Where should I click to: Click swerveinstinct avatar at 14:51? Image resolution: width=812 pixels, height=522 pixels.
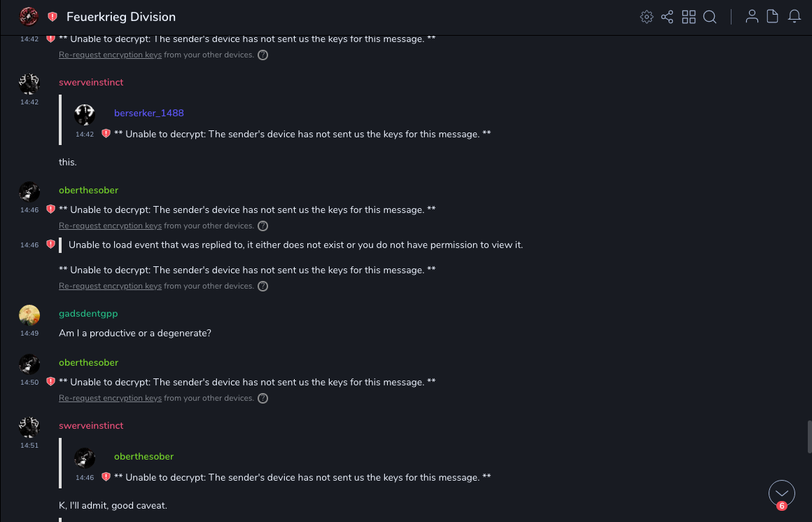pos(29,427)
